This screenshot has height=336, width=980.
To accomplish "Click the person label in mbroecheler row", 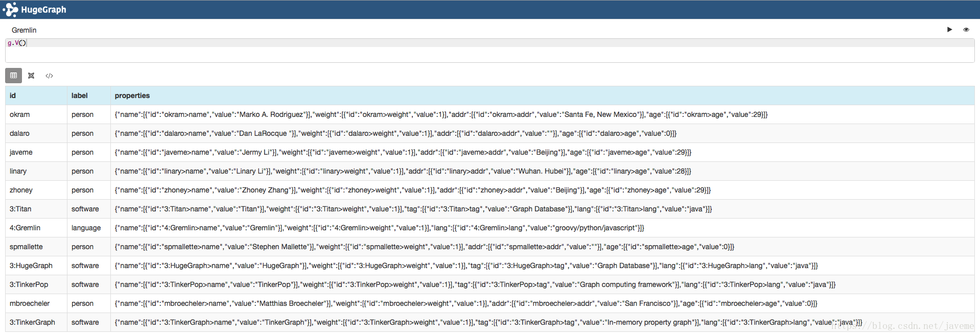I will click(x=82, y=303).
